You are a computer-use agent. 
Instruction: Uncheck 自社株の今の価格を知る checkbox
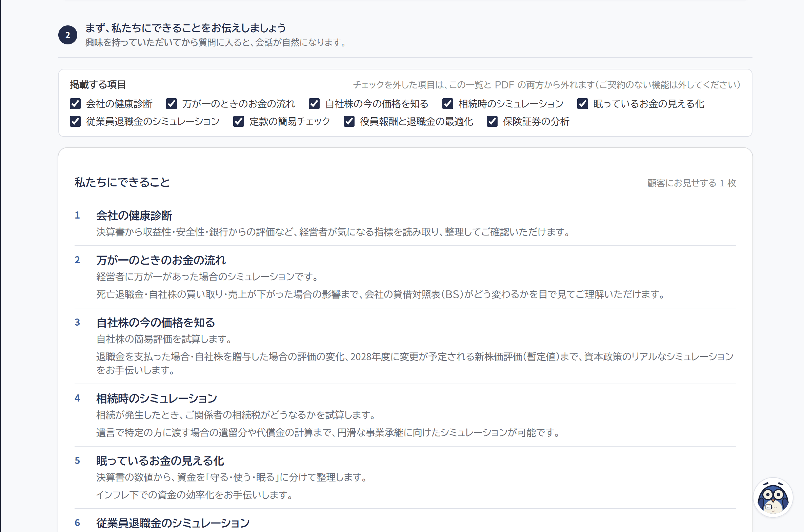314,104
